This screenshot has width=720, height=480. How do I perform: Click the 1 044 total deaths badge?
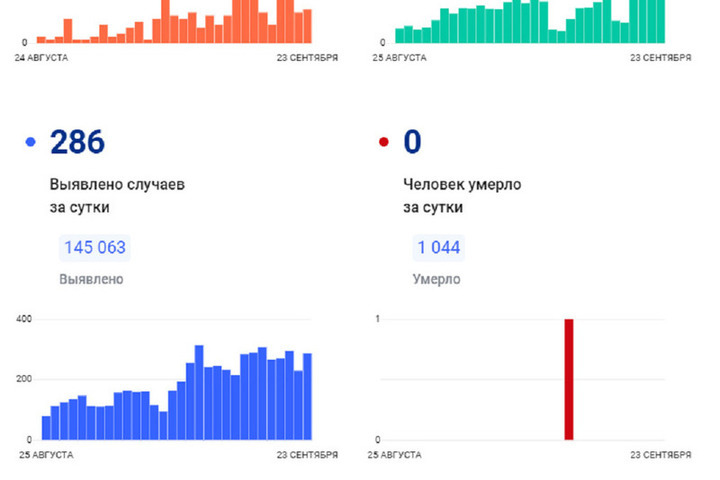pos(439,248)
